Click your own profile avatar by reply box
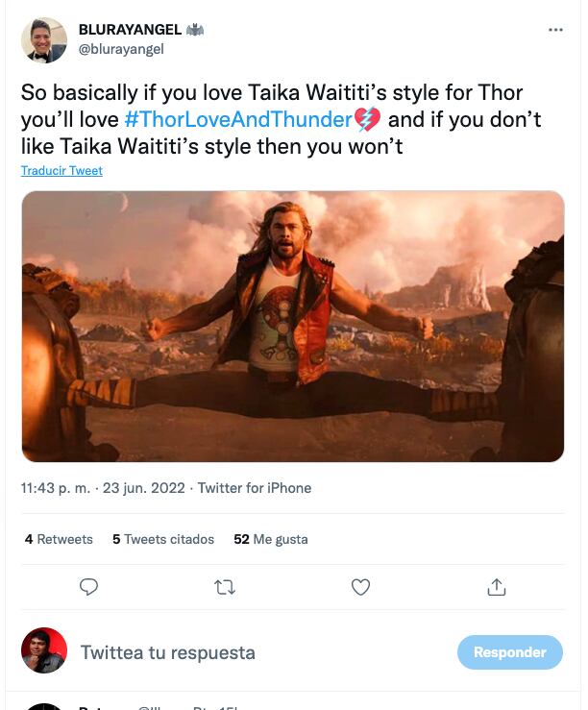 44,650
